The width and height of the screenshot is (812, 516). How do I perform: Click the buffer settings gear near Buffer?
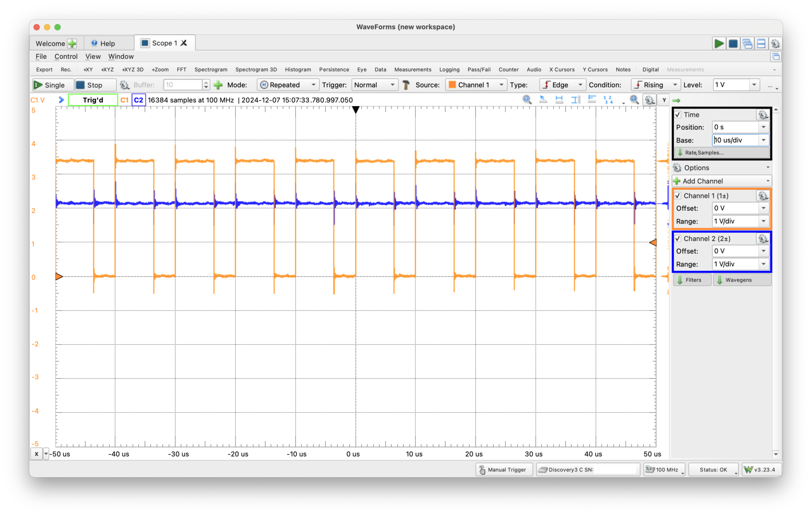(124, 85)
